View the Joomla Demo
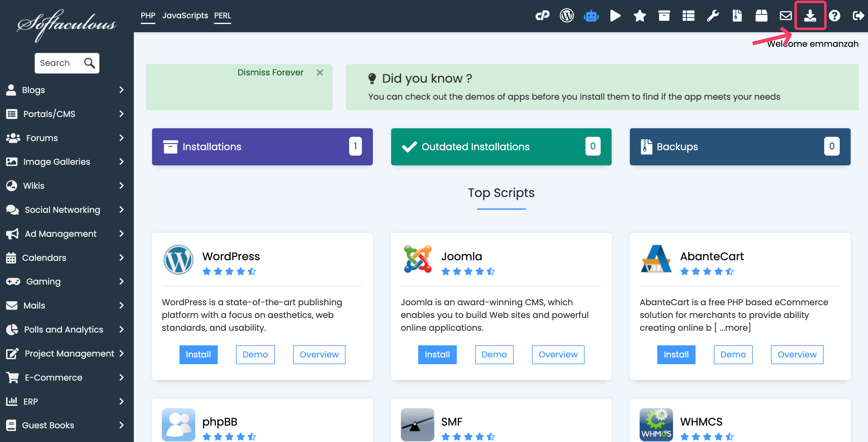 [x=494, y=354]
